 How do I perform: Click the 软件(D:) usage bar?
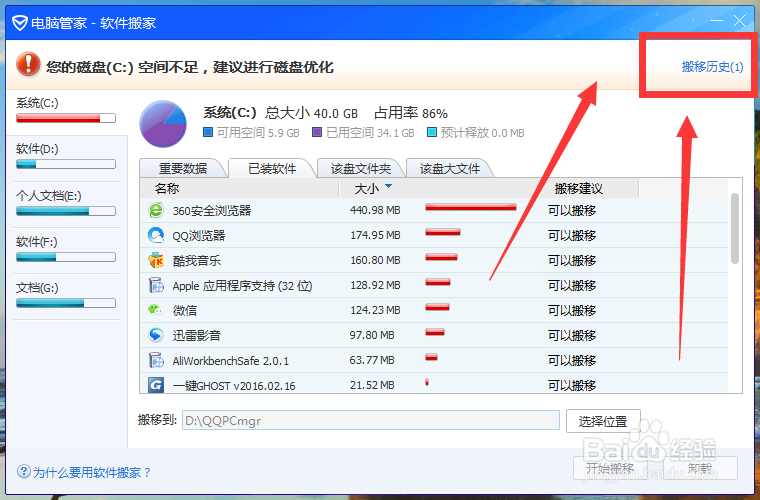pyautogui.click(x=65, y=165)
